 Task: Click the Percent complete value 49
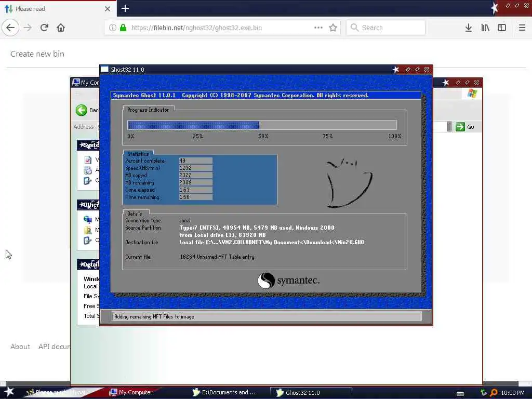pyautogui.click(x=196, y=161)
